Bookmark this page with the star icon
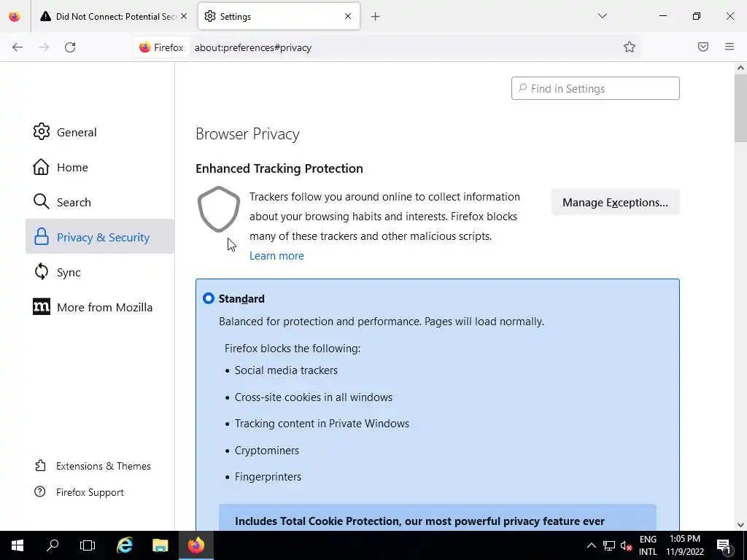Viewport: 747px width, 560px height. [x=630, y=47]
